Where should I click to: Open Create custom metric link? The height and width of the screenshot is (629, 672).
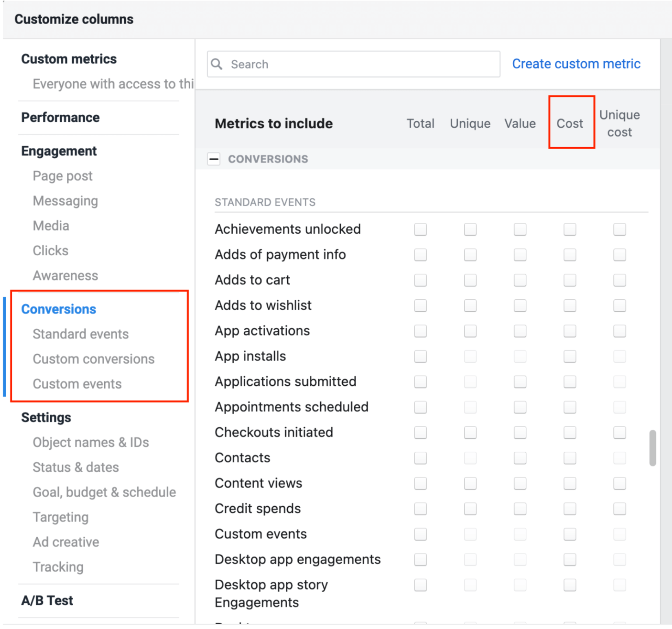(576, 64)
